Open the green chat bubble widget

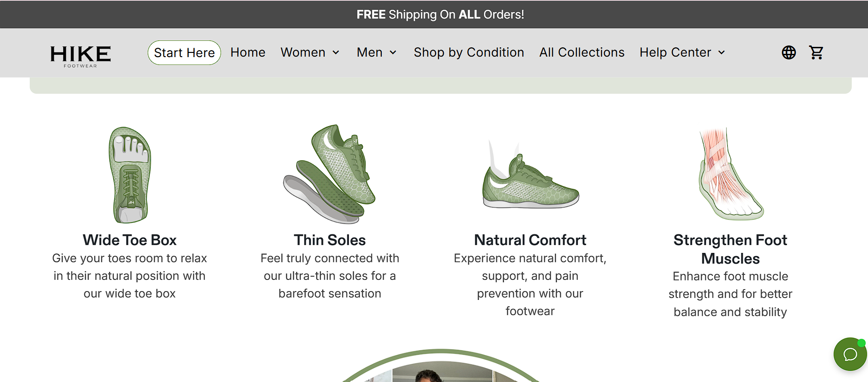pyautogui.click(x=850, y=354)
